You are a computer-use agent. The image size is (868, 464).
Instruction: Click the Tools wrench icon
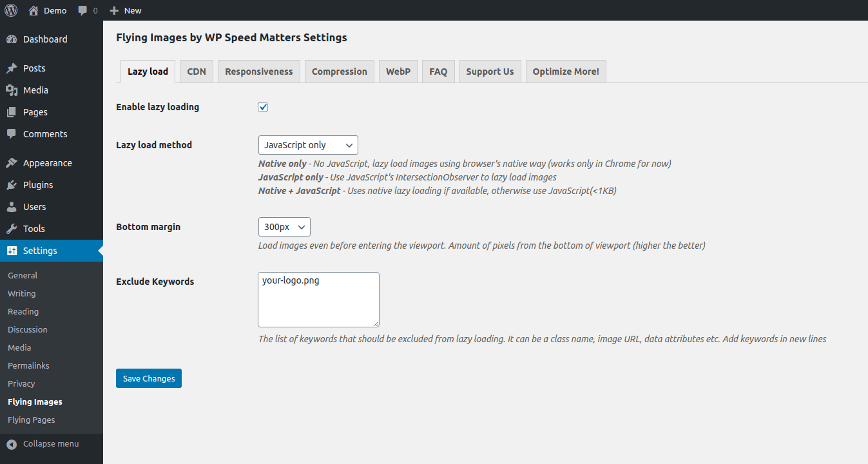(12, 229)
